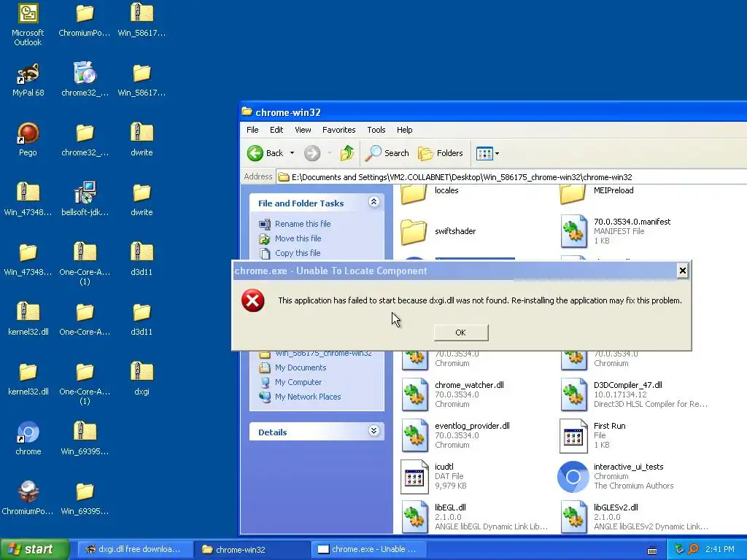
Task: Click Copy this file link
Action: (298, 253)
